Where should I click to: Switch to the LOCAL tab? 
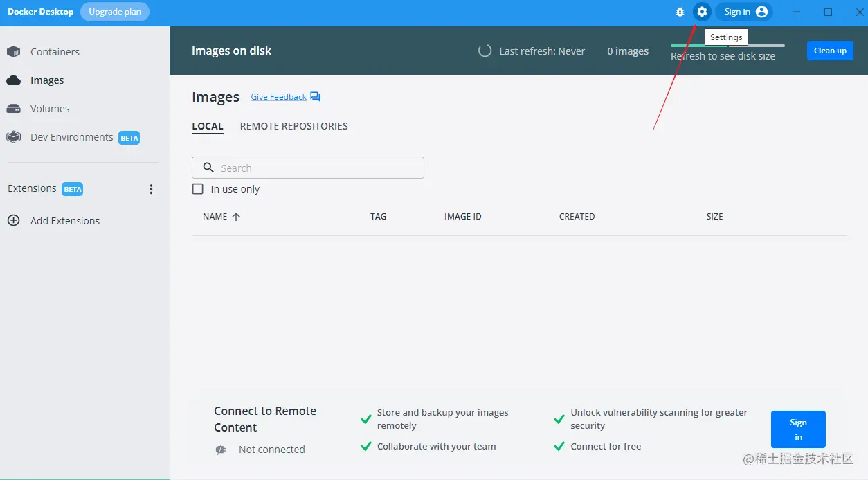coord(208,126)
